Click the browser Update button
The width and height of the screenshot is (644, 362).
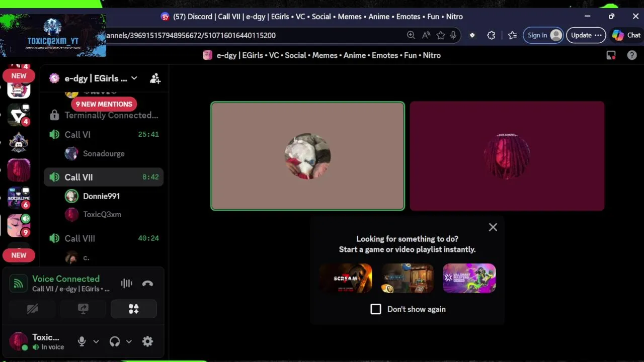tap(586, 35)
